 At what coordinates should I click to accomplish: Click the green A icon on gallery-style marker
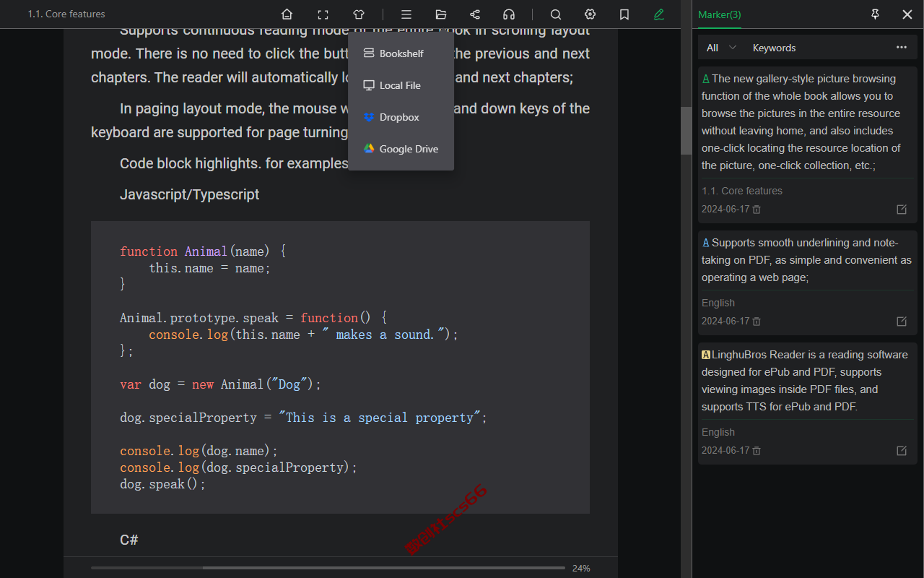[x=705, y=79]
